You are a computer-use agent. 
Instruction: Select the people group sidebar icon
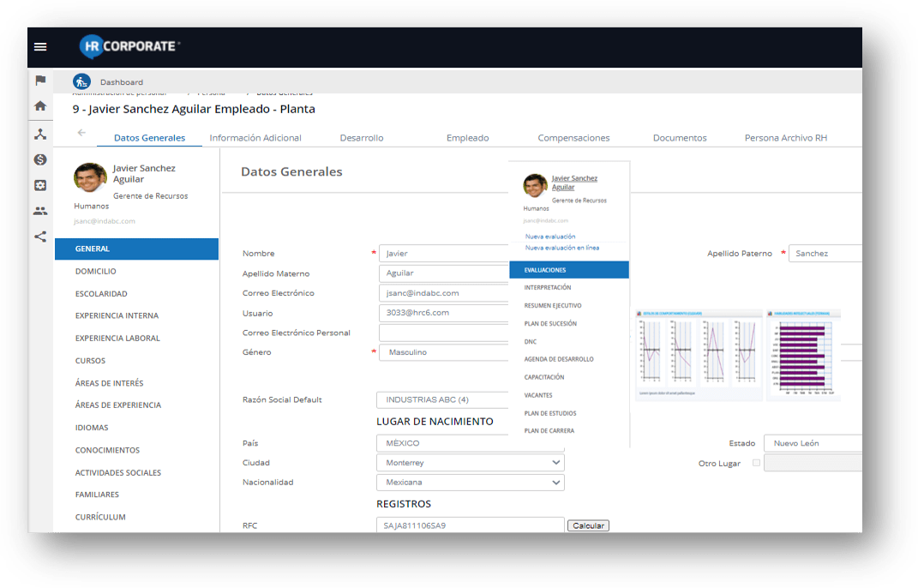[40, 211]
